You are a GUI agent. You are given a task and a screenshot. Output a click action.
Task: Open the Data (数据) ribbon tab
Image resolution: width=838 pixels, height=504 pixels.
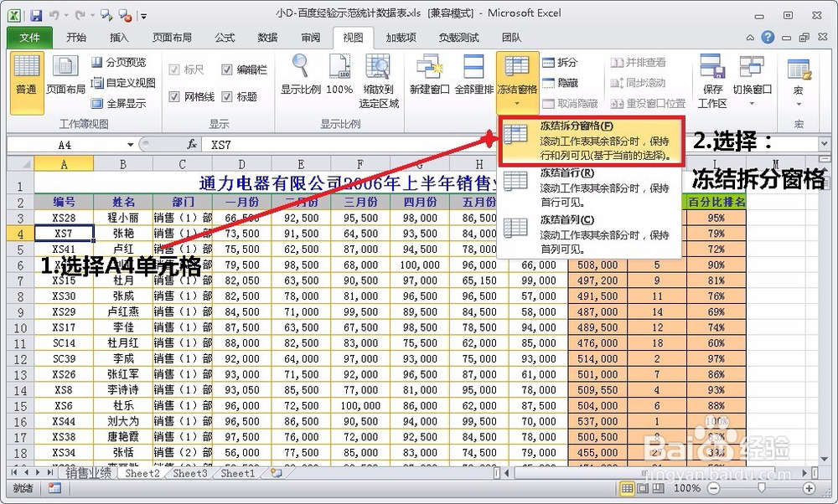point(267,38)
